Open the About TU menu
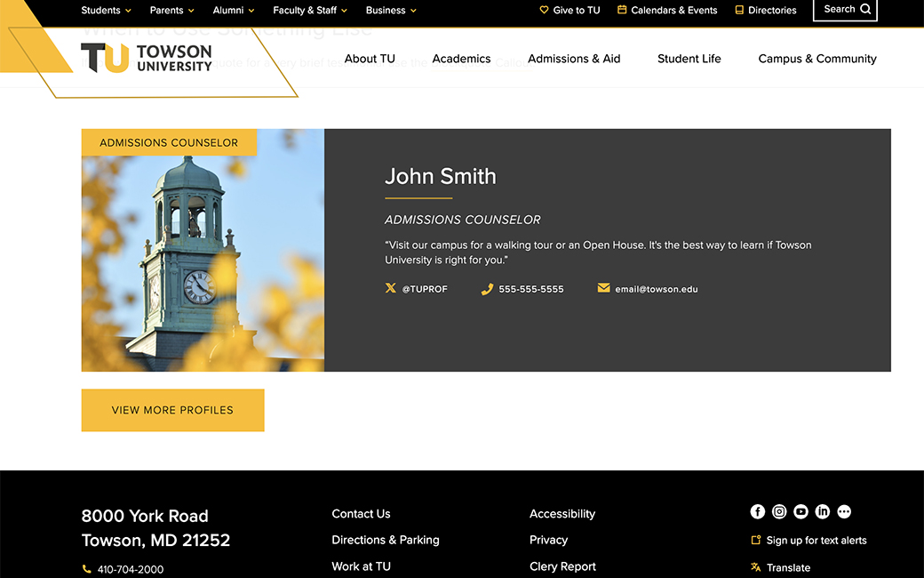This screenshot has height=578, width=924. point(370,59)
